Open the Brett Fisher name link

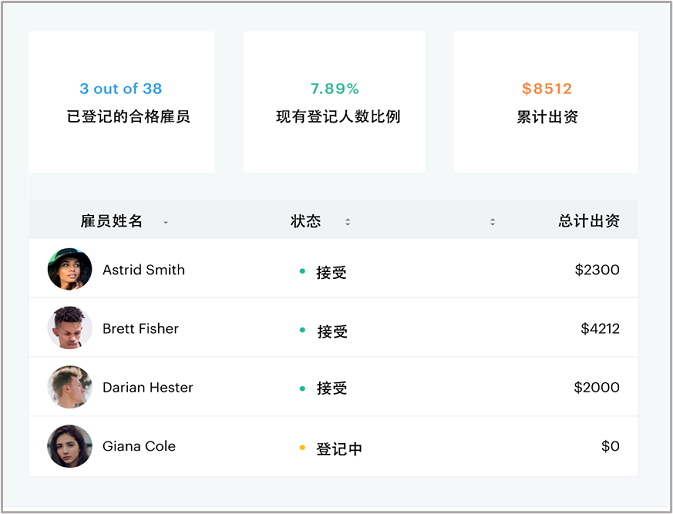[x=140, y=329]
